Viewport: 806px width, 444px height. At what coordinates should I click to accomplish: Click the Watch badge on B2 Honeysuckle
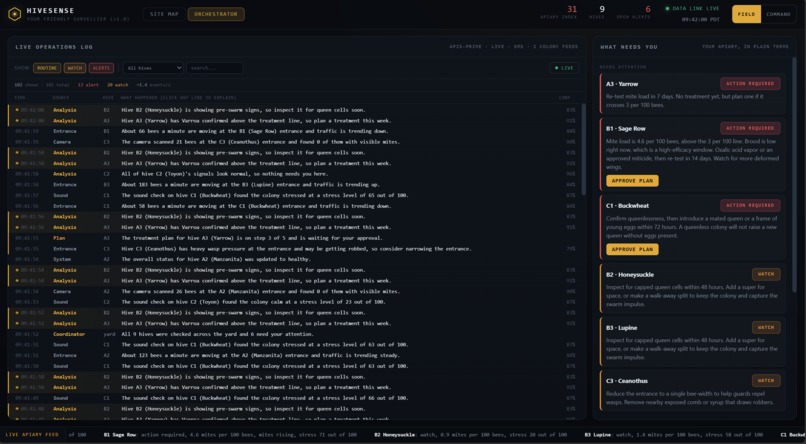point(766,274)
